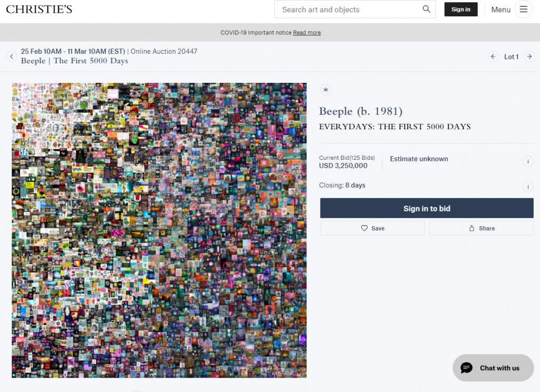Open Beeple The First 5000 Days sale link
Viewport: 540px width, 392px height.
click(x=74, y=61)
